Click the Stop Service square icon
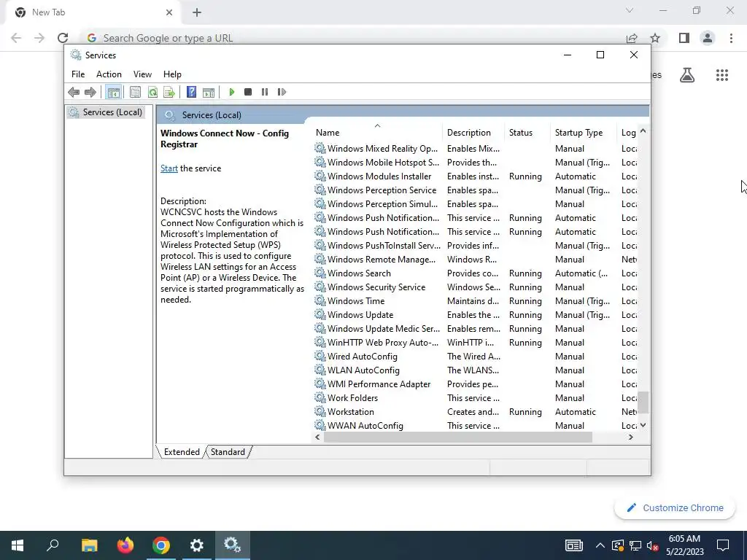Image resolution: width=747 pixels, height=560 pixels. pyautogui.click(x=248, y=92)
